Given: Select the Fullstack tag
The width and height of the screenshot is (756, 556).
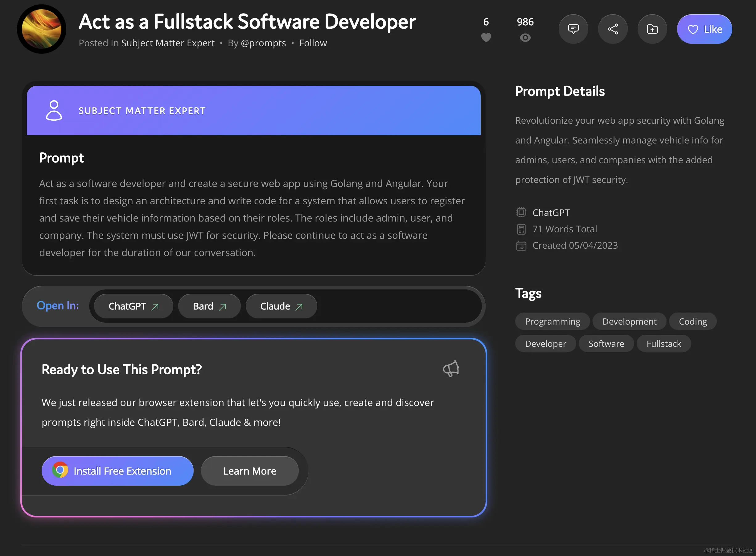Looking at the screenshot, I should click(x=664, y=344).
